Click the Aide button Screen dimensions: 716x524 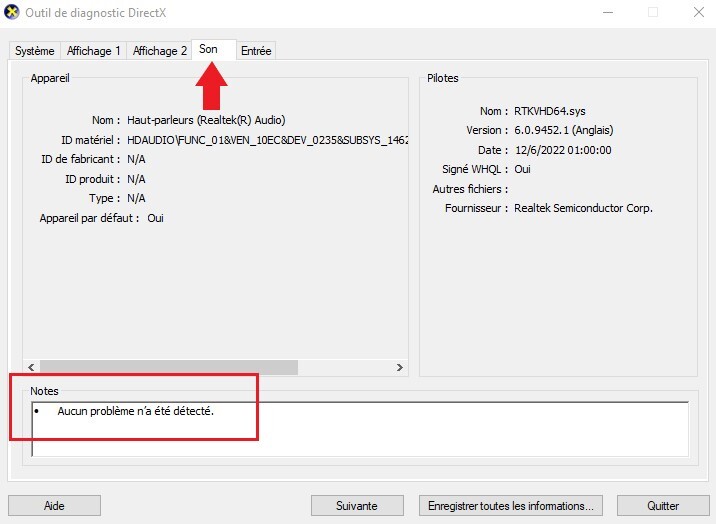[54, 506]
